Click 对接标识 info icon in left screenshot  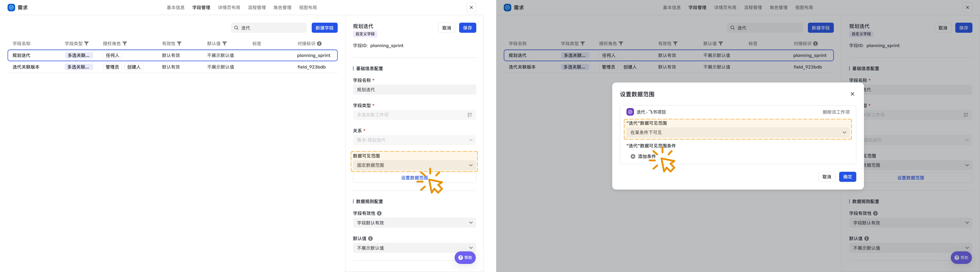click(319, 44)
